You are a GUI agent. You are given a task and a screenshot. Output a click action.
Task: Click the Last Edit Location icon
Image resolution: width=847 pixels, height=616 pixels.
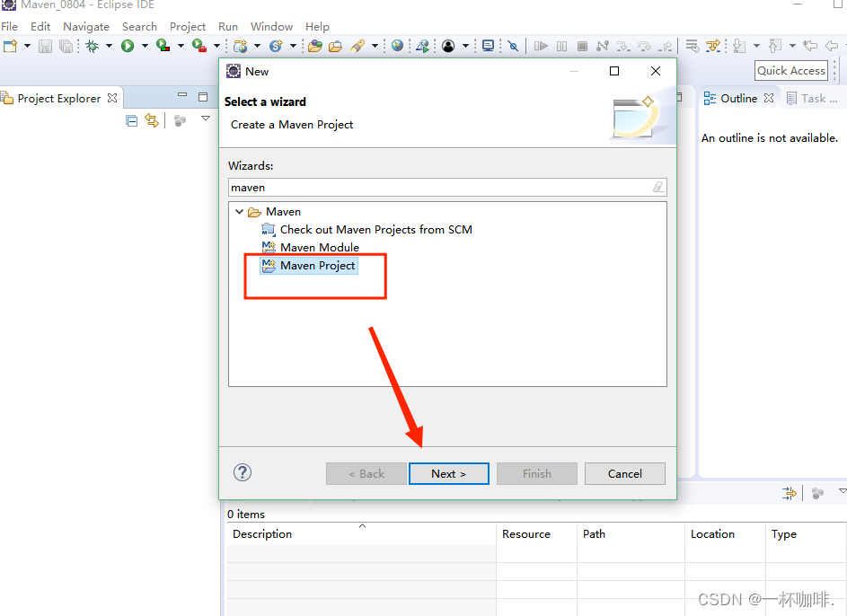(810, 46)
